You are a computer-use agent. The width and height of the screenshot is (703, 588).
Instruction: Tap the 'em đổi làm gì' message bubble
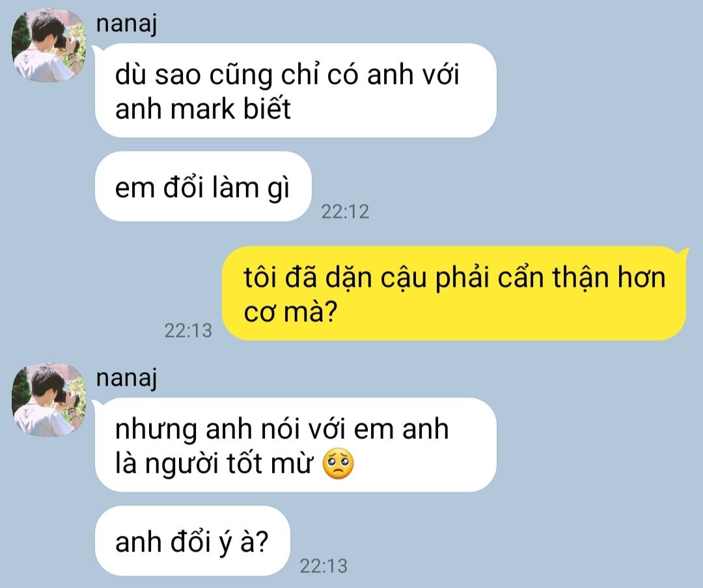point(203,187)
